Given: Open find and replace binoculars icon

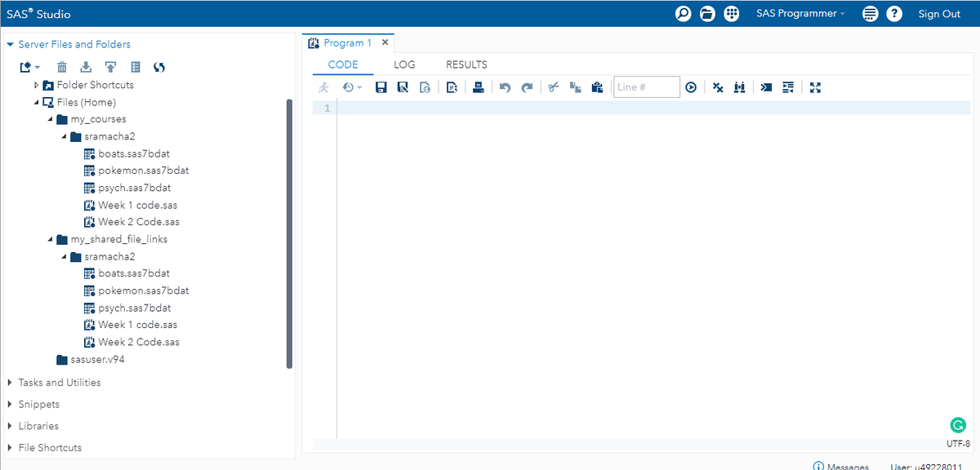Looking at the screenshot, I should point(739,87).
